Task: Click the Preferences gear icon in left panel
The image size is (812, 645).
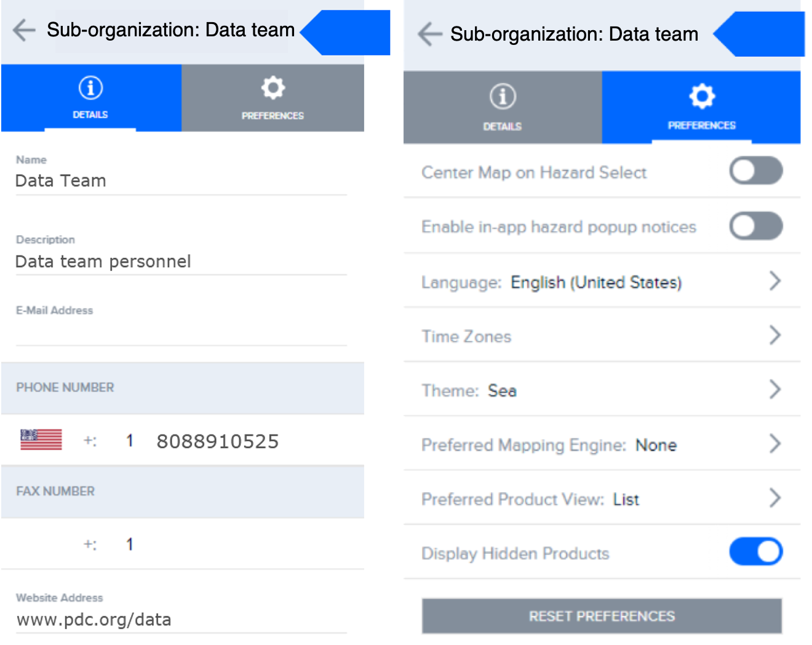Action: pyautogui.click(x=273, y=88)
